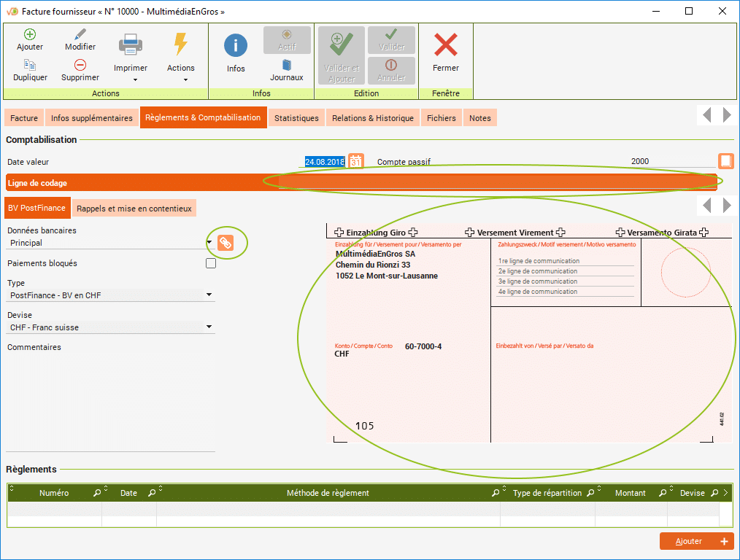Switch to the Statistiques tab
Viewport: 740px width, 560px height.
tap(296, 118)
